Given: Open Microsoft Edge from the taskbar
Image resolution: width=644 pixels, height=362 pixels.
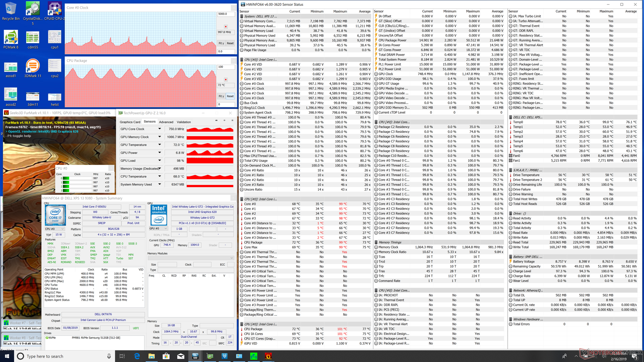Looking at the screenshot, I should [x=137, y=356].
